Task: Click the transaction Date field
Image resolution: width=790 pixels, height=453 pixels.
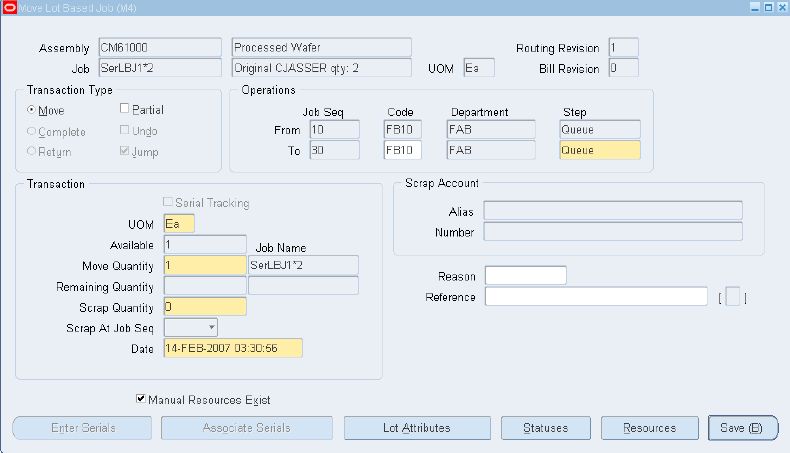Action: (233, 348)
